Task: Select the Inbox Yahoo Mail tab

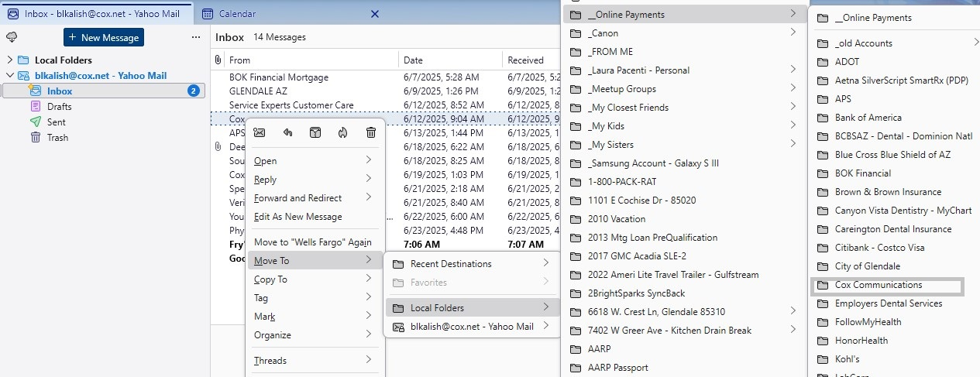Action: tap(95, 14)
